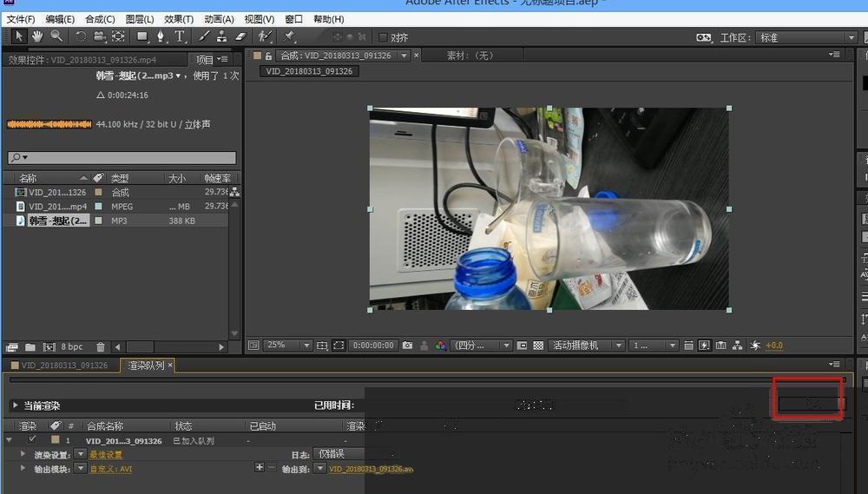
Task: Select the Rectangle shape tool
Action: click(x=143, y=36)
